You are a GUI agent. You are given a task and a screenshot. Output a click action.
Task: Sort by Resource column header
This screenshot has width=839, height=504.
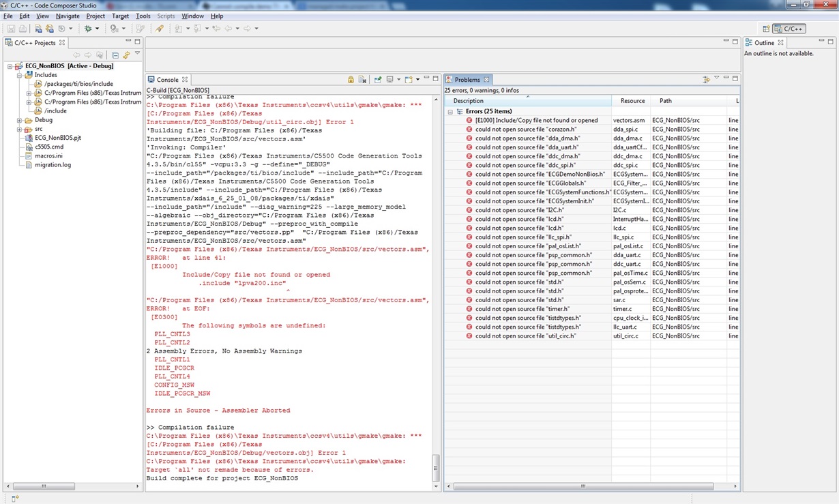(x=632, y=101)
